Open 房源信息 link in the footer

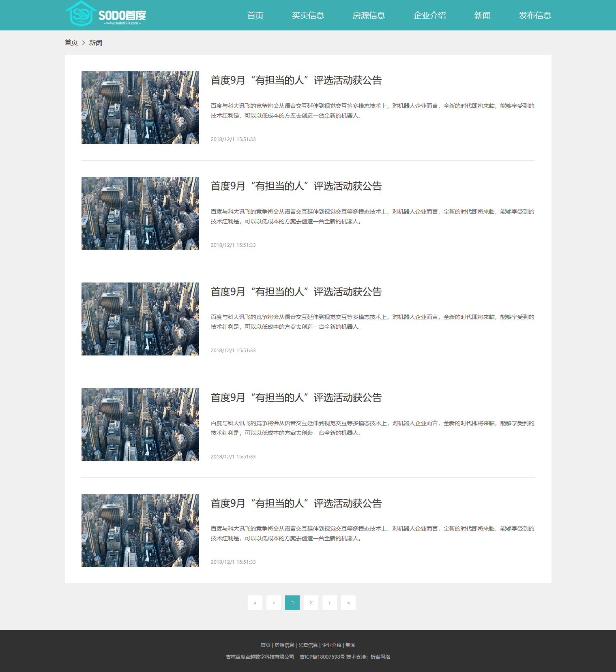[x=284, y=645]
